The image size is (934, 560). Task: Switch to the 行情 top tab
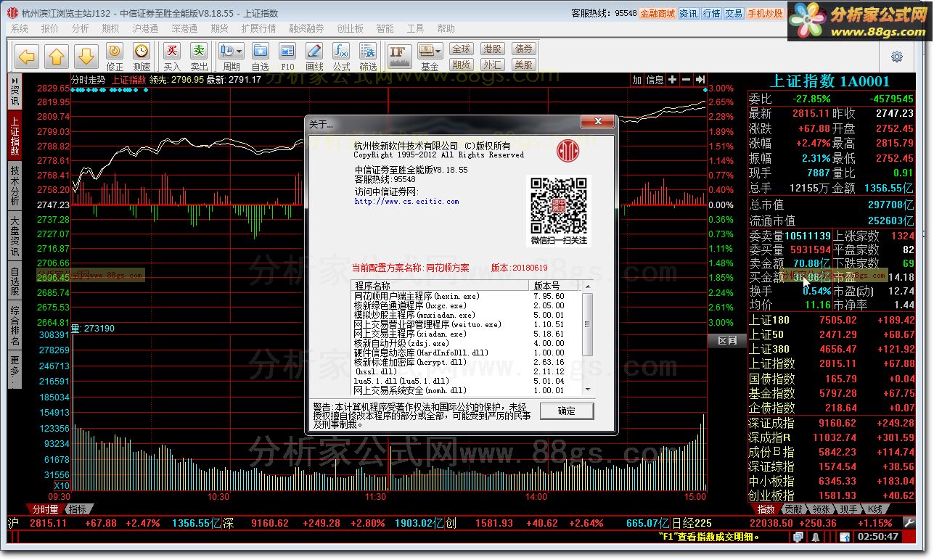tap(712, 13)
